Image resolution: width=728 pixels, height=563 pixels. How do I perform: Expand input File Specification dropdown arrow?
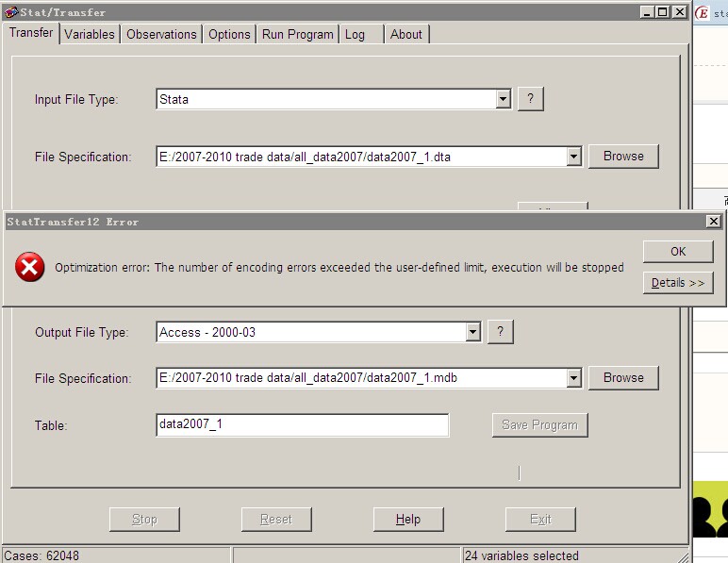click(x=574, y=157)
